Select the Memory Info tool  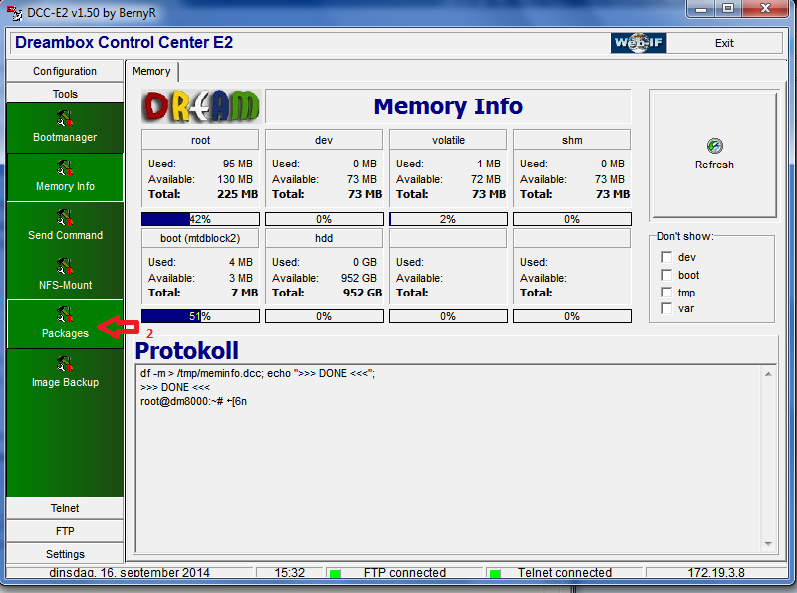pyautogui.click(x=65, y=176)
